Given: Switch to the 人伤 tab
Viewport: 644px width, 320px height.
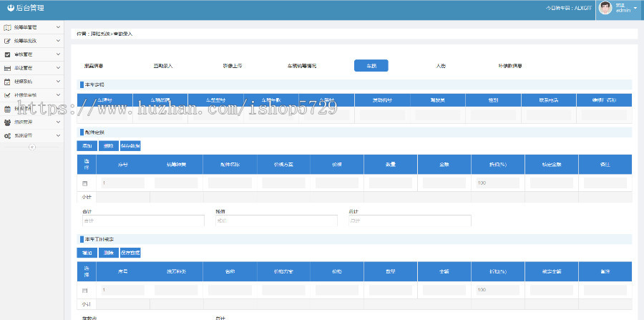Looking at the screenshot, I should 441,66.
